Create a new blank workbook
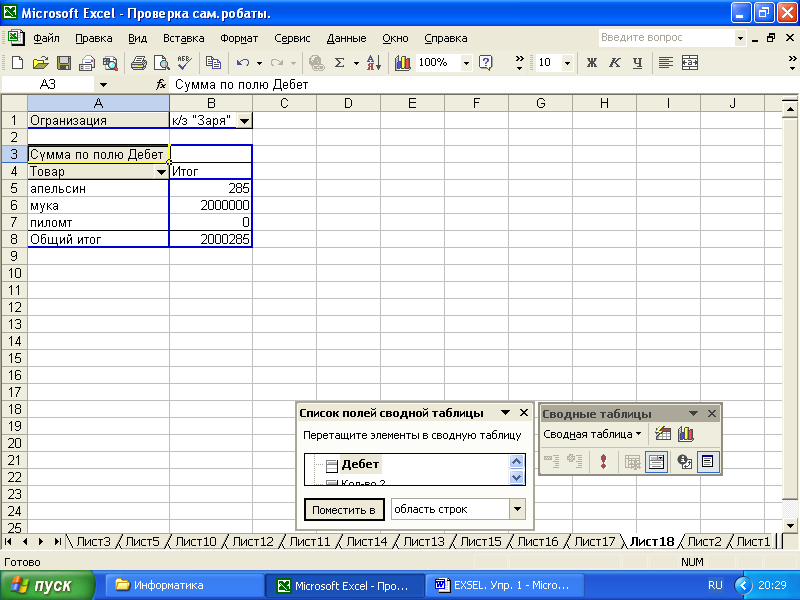800x600 pixels. tap(17, 63)
